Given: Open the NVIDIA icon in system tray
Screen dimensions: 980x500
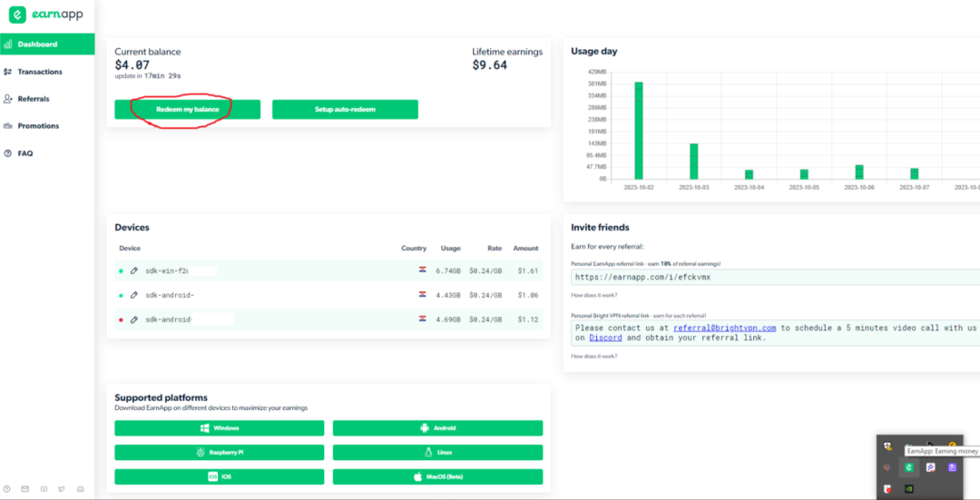Looking at the screenshot, I should (908, 489).
